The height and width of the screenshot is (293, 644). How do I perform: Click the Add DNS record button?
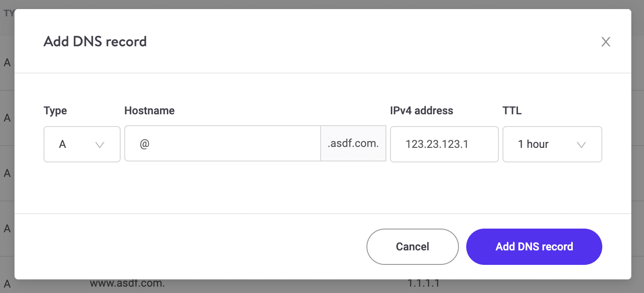534,247
